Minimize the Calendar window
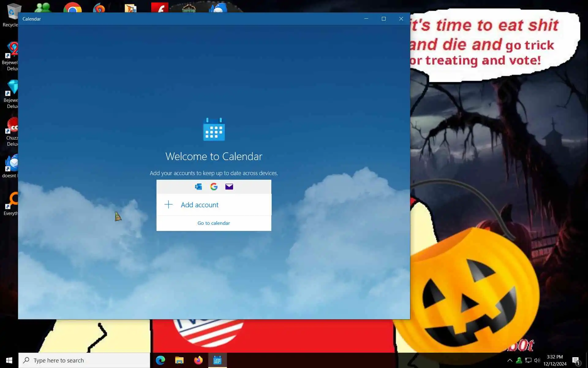Viewport: 588px width, 368px height. [366, 19]
